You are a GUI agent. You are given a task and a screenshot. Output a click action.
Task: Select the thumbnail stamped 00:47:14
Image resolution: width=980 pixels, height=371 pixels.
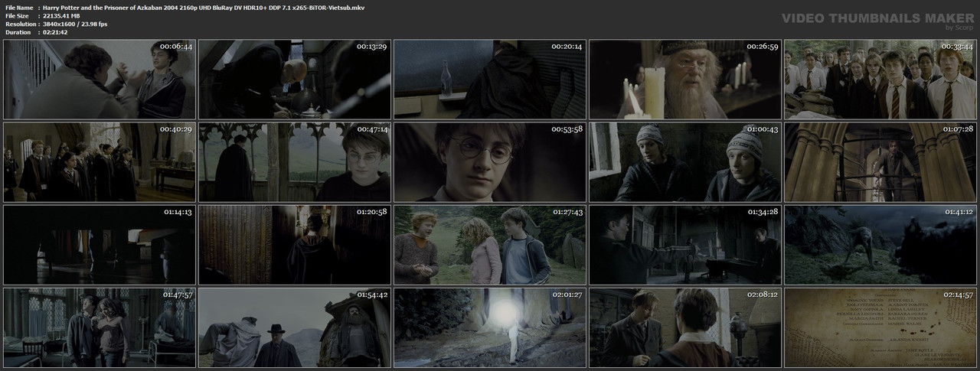(295, 162)
